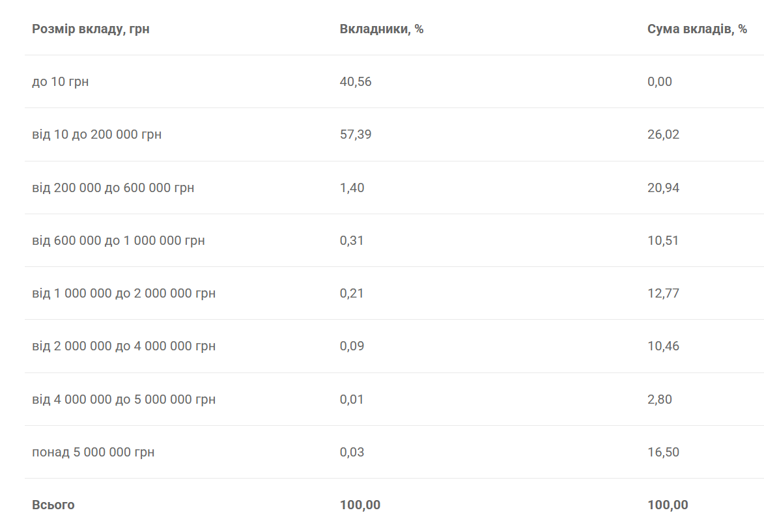Select the 'до 10 грн' row label

click(60, 82)
